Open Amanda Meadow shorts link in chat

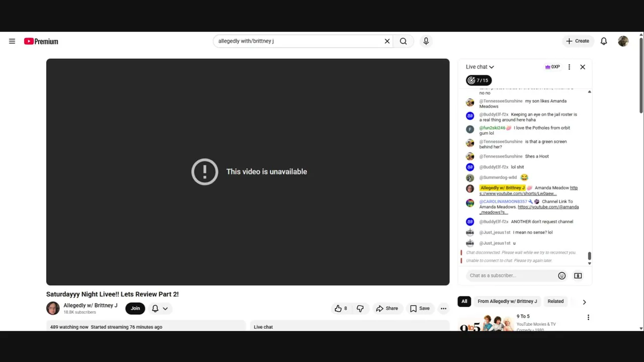pyautogui.click(x=528, y=191)
